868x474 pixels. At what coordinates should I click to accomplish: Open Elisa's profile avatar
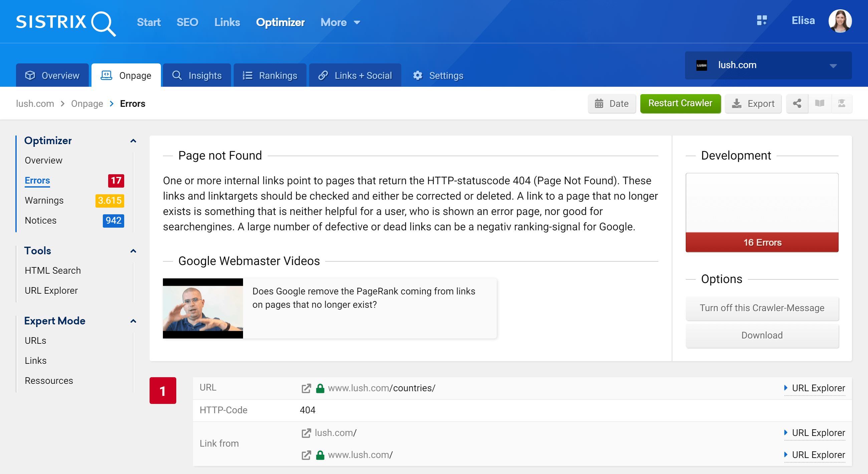840,21
